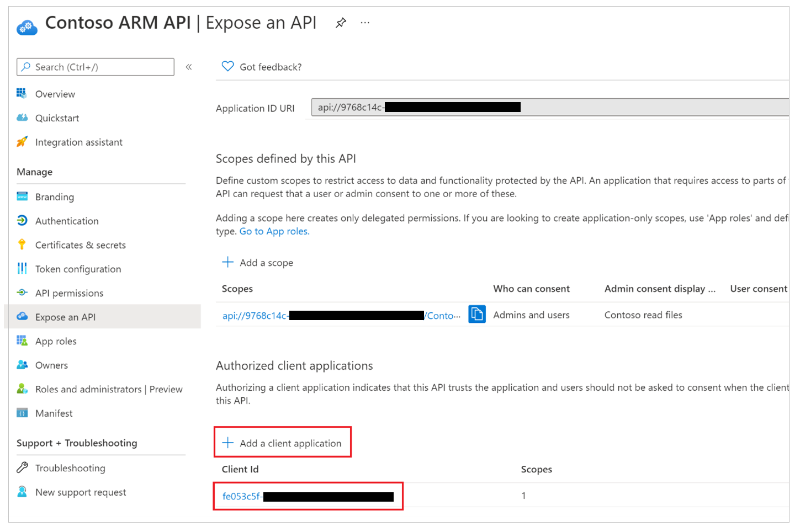Open API permissions via its arrow icon
This screenshot has width=800, height=532.
(x=22, y=292)
